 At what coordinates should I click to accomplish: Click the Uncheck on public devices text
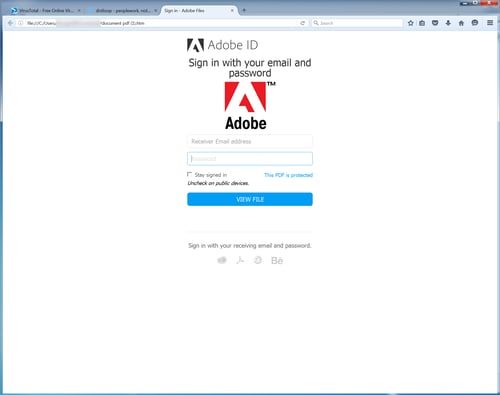click(x=218, y=183)
